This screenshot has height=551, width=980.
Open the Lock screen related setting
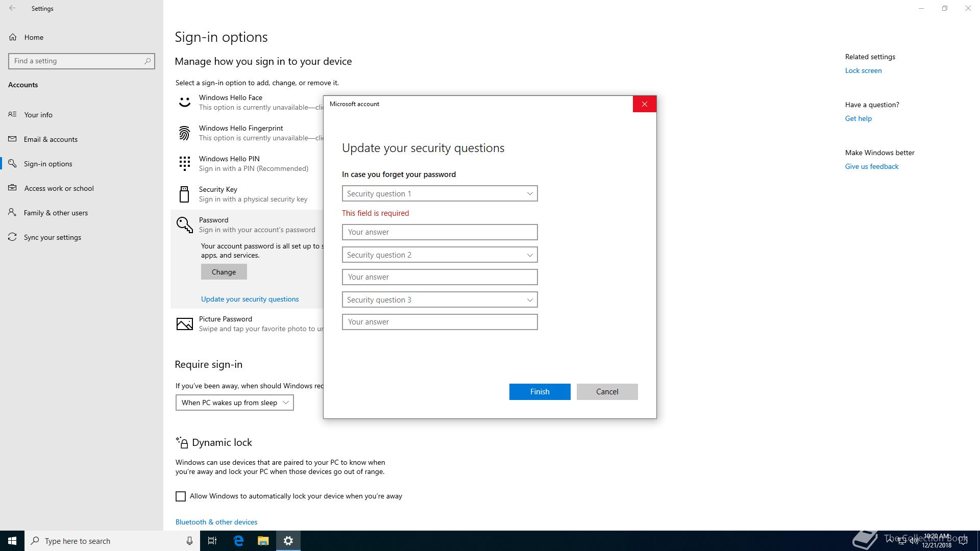[863, 70]
